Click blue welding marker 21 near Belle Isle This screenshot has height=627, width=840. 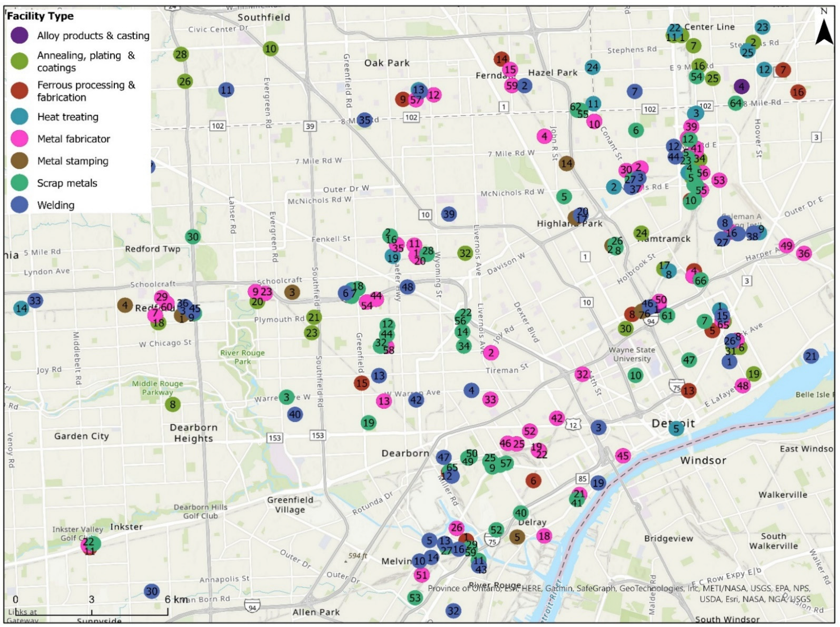pyautogui.click(x=811, y=356)
